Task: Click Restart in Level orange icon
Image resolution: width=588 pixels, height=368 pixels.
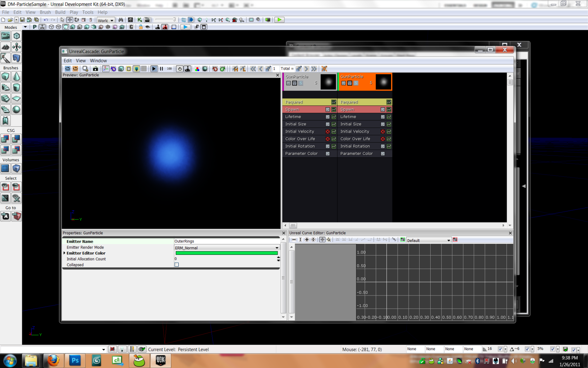Action: pos(75,69)
